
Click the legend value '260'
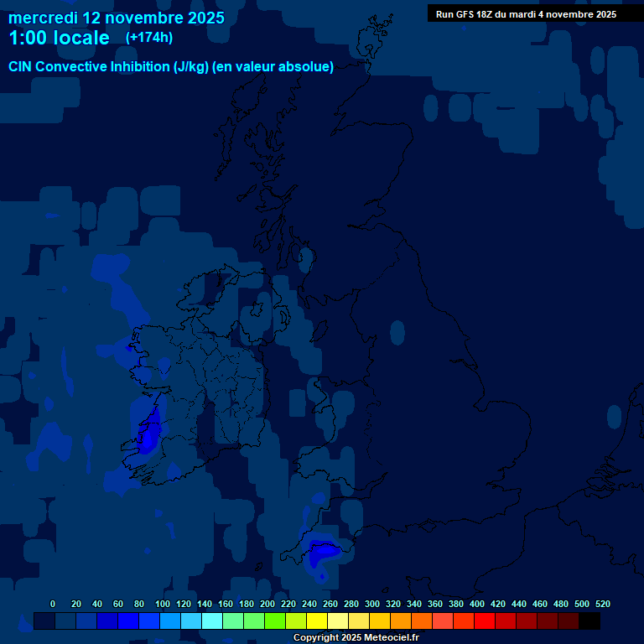click(x=330, y=604)
